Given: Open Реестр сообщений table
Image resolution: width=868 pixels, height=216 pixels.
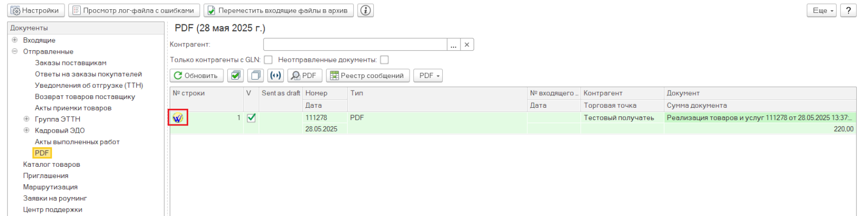Looking at the screenshot, I should pyautogui.click(x=367, y=76).
